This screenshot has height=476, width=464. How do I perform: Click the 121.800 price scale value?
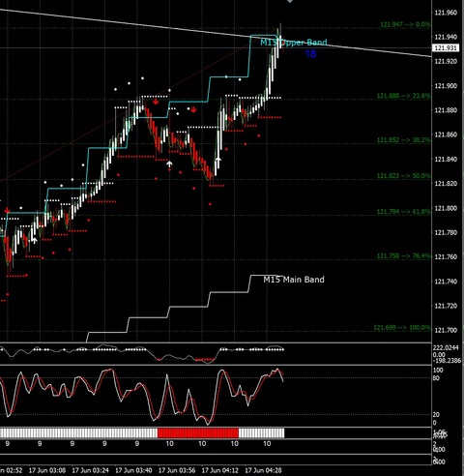pyautogui.click(x=446, y=208)
